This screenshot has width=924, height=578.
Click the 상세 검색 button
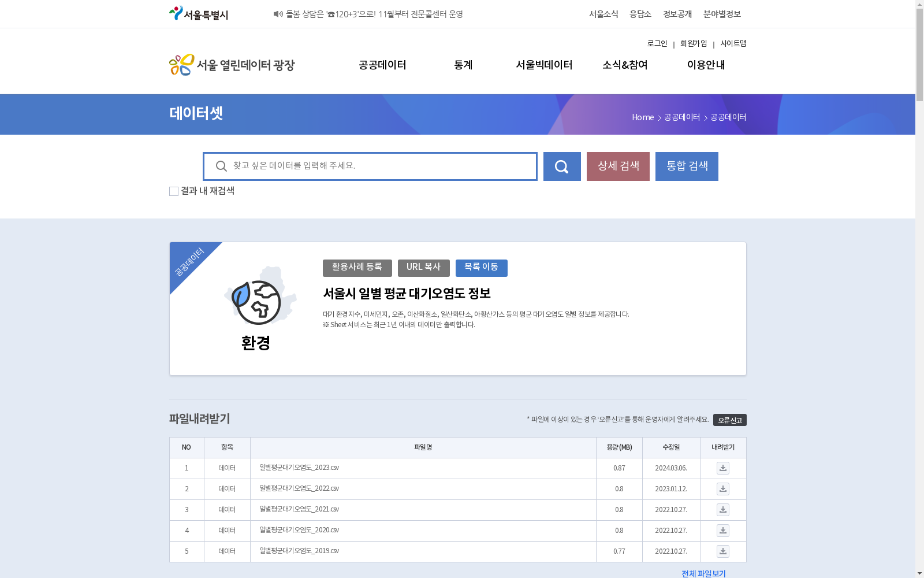point(618,166)
